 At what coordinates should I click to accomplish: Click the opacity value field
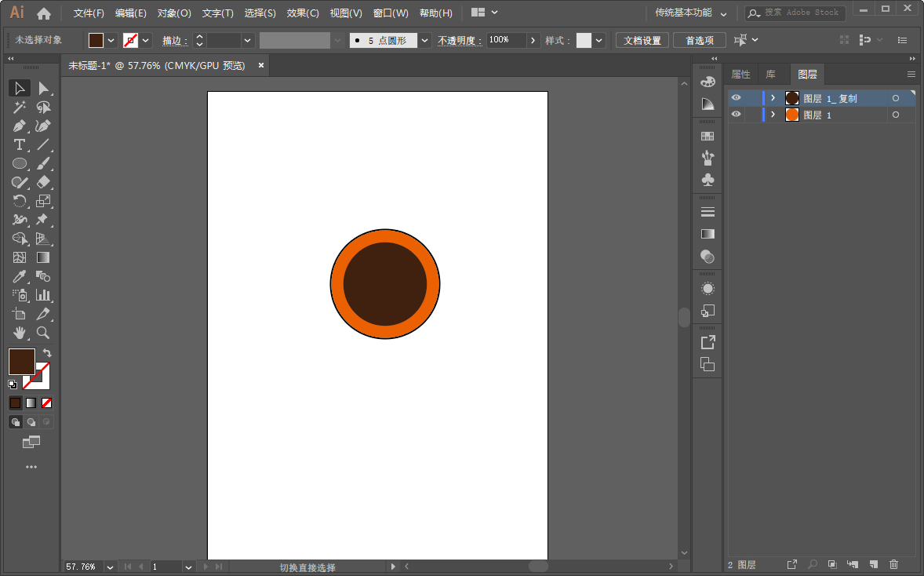[x=506, y=40]
